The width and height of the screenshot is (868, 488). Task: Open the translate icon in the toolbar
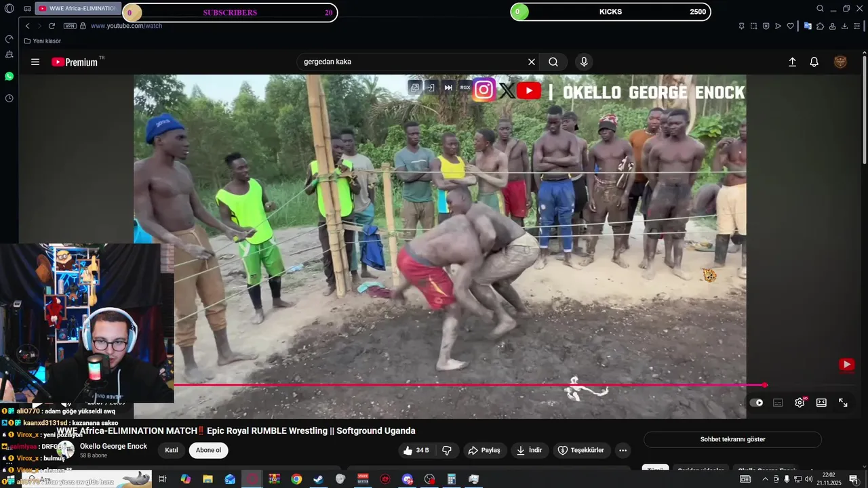[808, 26]
